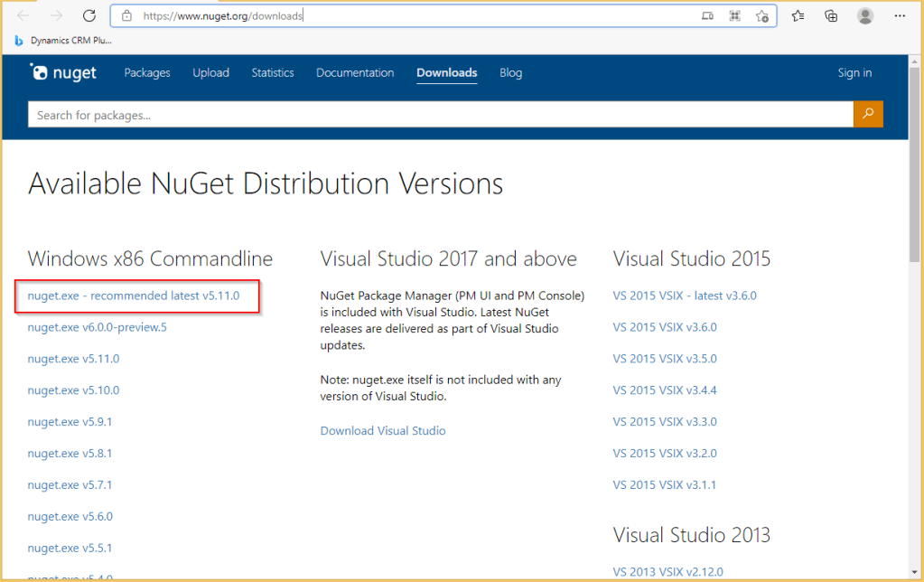Focus the Search for packages field
The width and height of the screenshot is (924, 582).
pos(440,115)
